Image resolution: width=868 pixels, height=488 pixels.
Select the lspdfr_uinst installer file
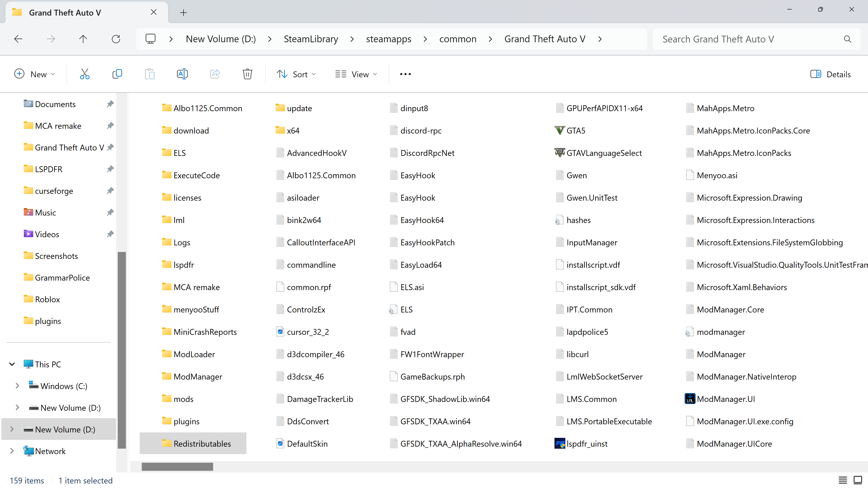(x=586, y=443)
